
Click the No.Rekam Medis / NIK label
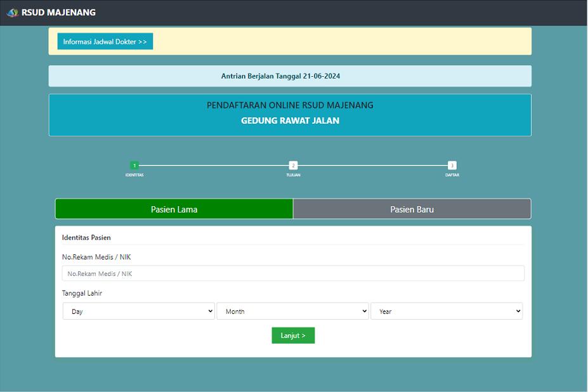[x=96, y=257]
